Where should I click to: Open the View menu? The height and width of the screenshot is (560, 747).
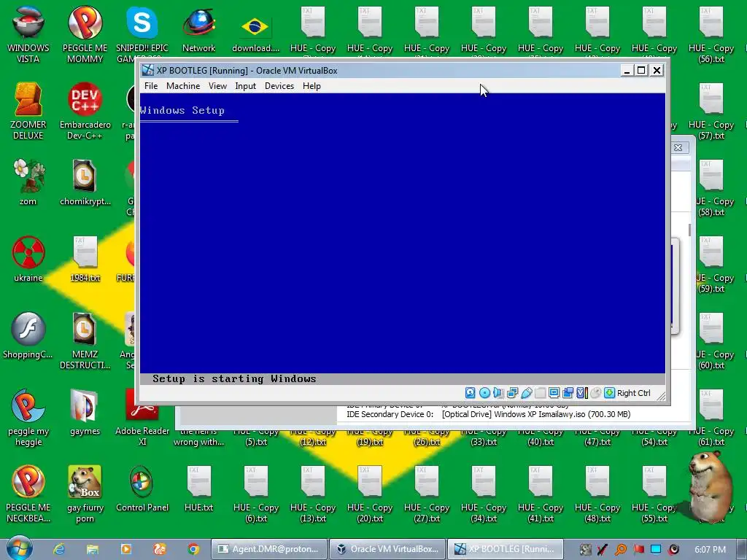point(217,86)
